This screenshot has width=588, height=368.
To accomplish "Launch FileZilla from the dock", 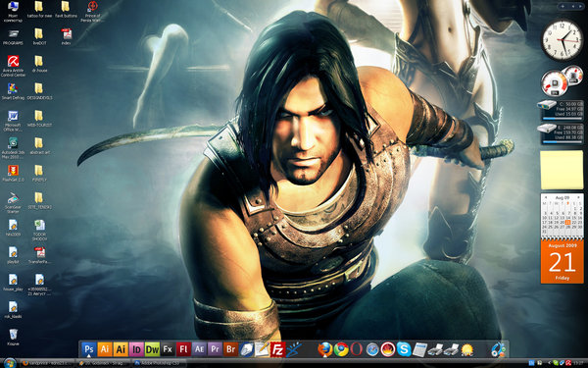I will pyautogui.click(x=278, y=349).
